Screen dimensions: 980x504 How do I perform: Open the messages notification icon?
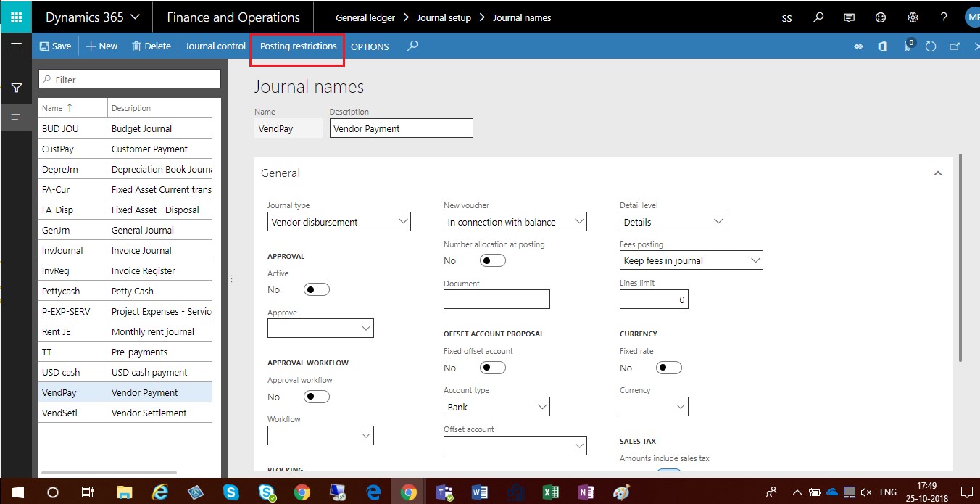pos(850,17)
